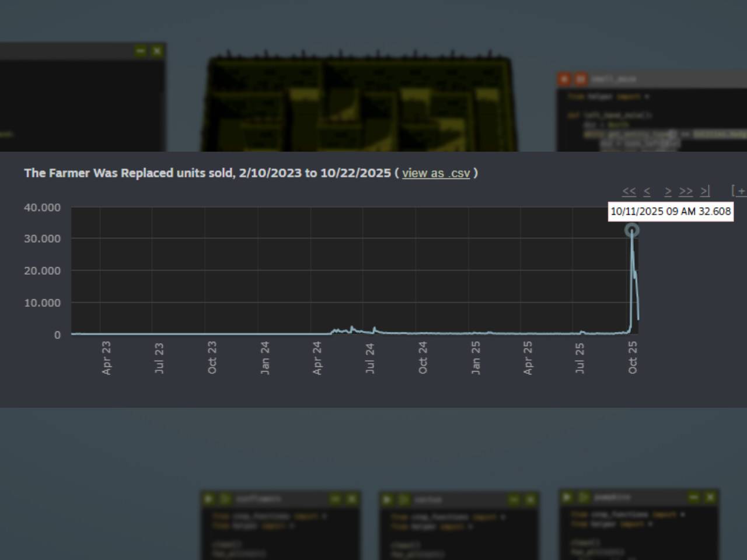
Task: Close the bottom-middle code window
Action: tap(530, 500)
